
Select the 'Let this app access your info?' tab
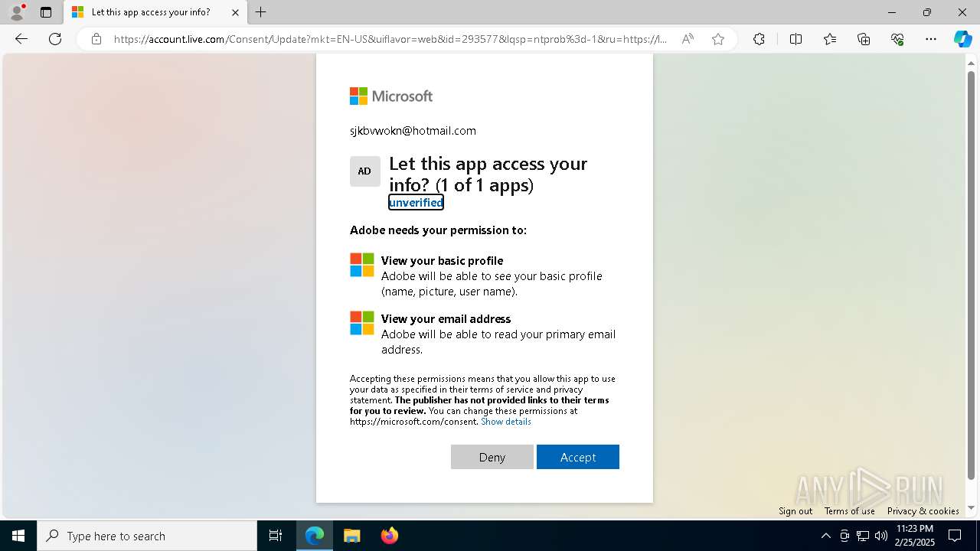coord(155,12)
